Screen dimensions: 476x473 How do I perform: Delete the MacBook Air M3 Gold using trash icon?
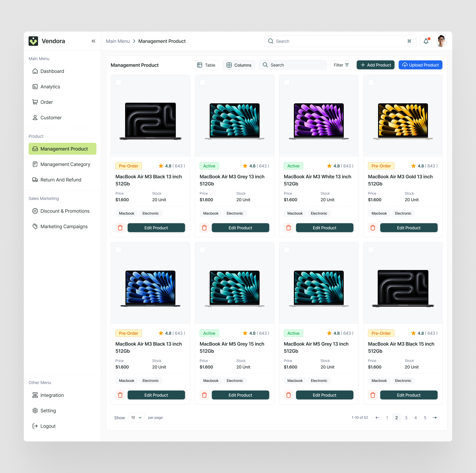[x=373, y=228]
